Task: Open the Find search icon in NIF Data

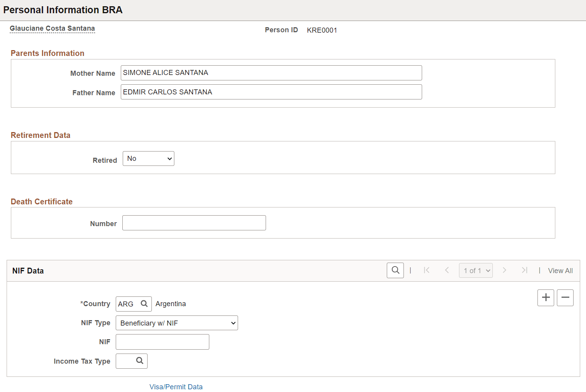Action: coord(395,270)
